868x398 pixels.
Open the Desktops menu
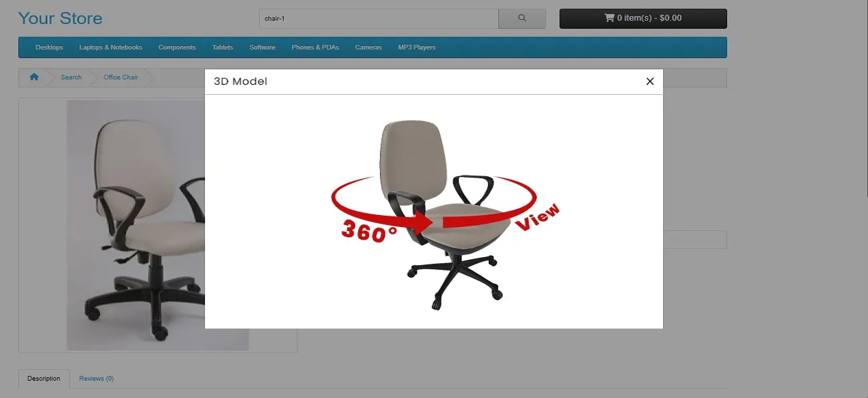tap(49, 47)
